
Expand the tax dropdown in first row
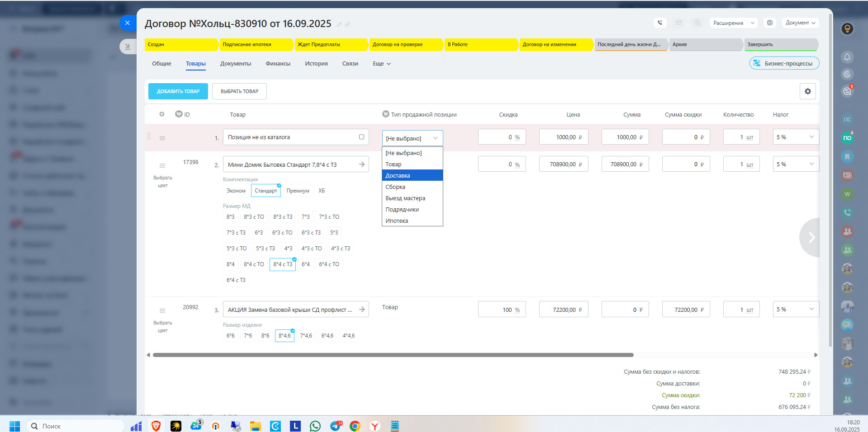click(811, 137)
